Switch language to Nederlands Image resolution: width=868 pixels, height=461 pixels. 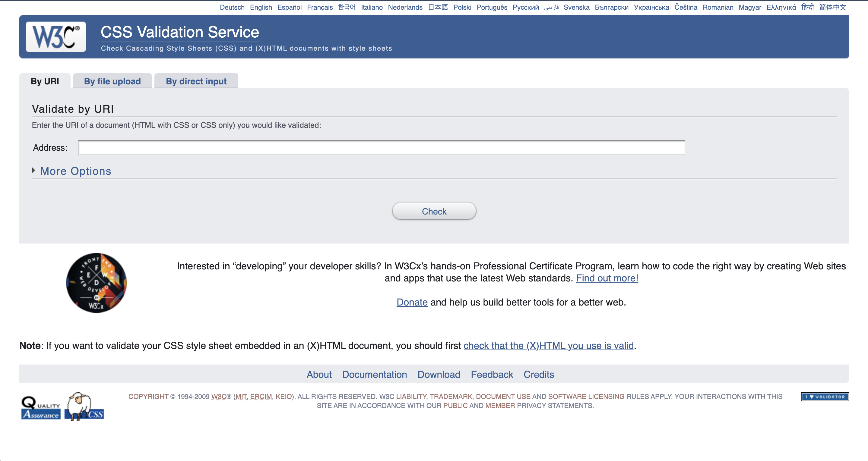405,8
